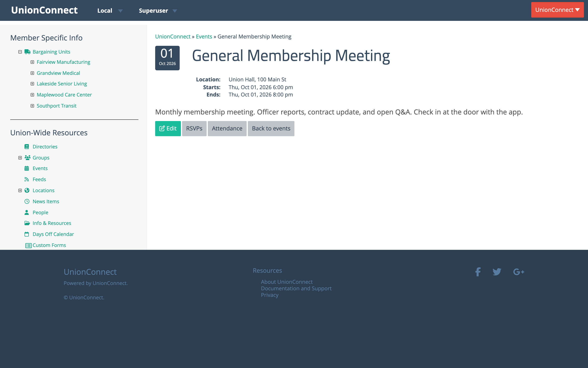Screen dimensions: 588x368
Task: Click the Directories book icon
Action: [27, 147]
